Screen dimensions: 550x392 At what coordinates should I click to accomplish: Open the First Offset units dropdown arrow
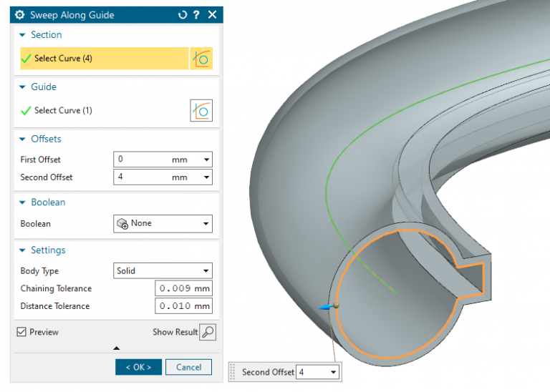pyautogui.click(x=207, y=160)
